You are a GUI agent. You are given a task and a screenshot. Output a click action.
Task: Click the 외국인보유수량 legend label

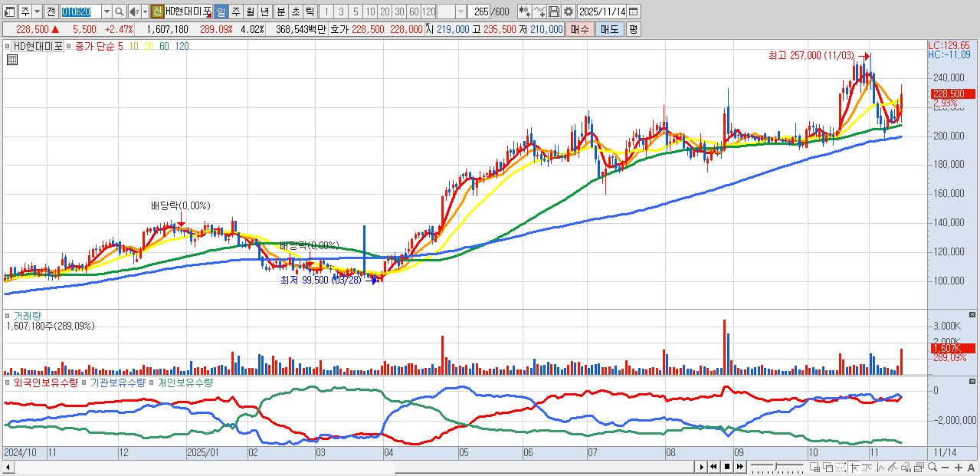click(44, 382)
